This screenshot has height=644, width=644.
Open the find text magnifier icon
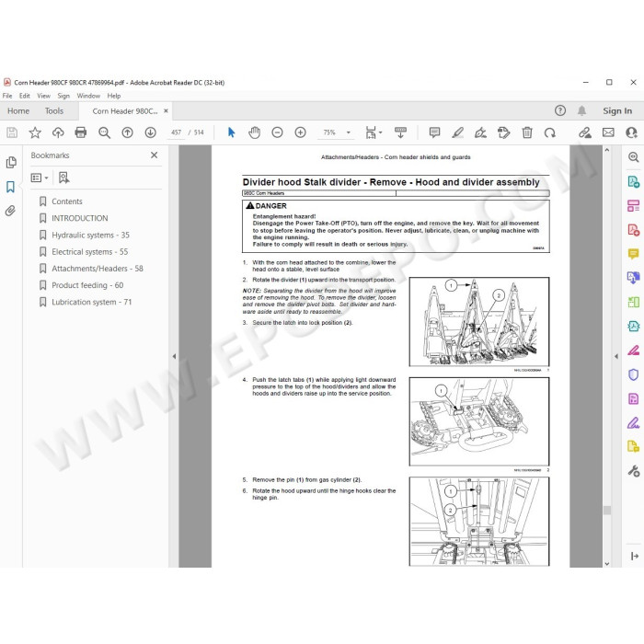[104, 132]
